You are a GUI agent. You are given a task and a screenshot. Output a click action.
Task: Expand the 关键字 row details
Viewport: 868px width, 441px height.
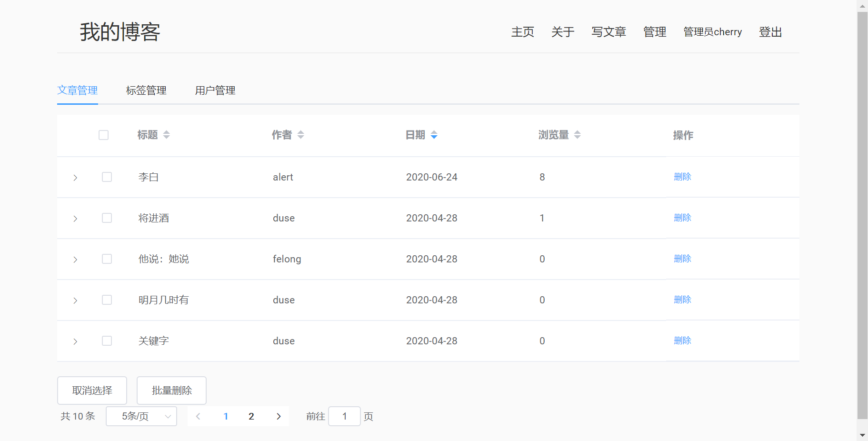tap(75, 341)
